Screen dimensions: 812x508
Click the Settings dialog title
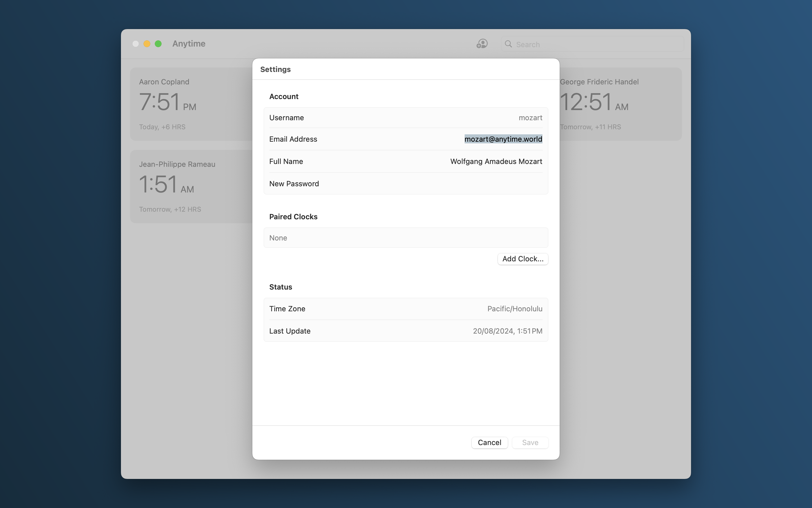click(275, 69)
